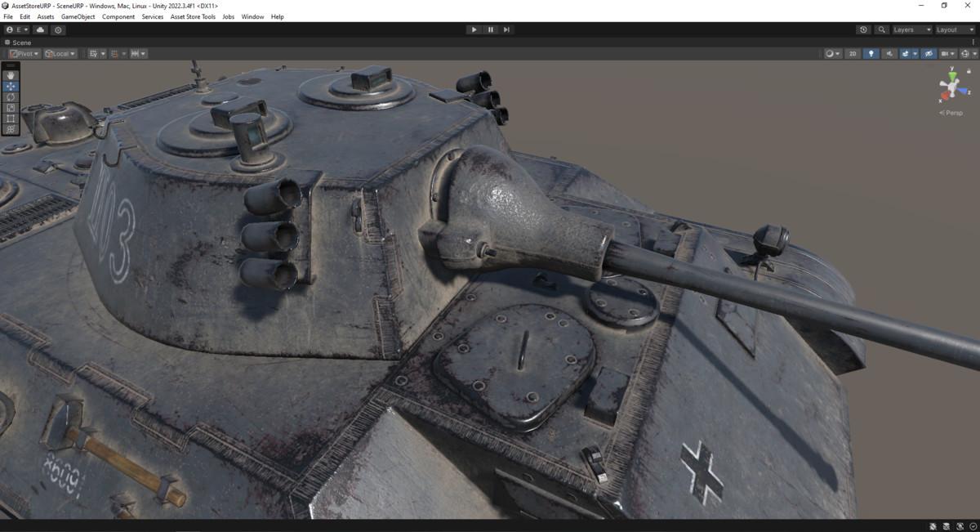Screen dimensions: 980x532
Task: Select the multi-purpose Transform tool
Action: click(x=11, y=128)
